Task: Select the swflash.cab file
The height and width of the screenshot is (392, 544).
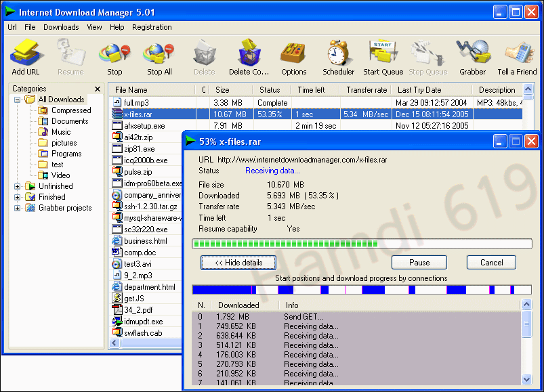Action: [144, 332]
